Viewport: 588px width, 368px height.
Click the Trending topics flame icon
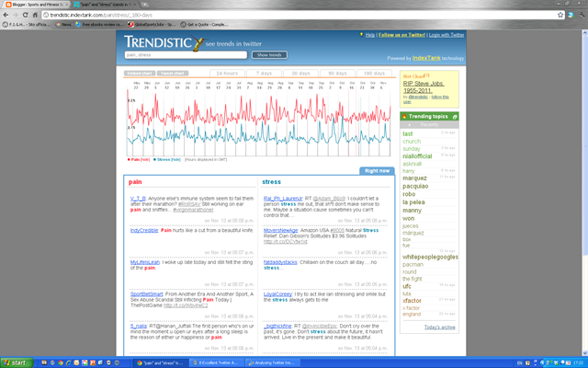click(x=404, y=117)
